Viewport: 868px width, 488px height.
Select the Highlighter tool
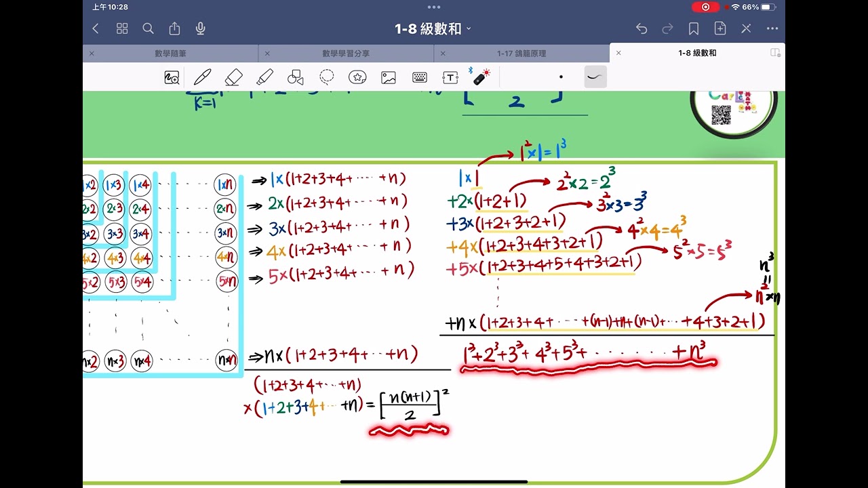click(264, 77)
